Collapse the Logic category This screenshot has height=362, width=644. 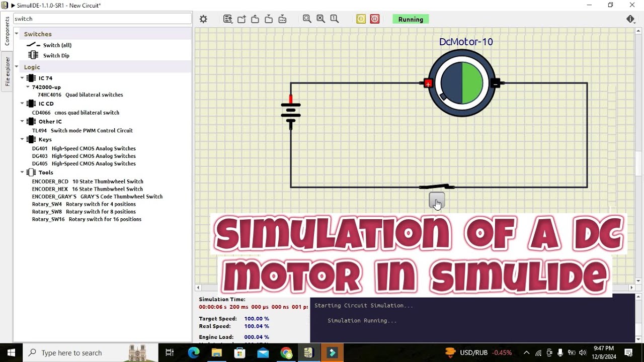(x=17, y=67)
